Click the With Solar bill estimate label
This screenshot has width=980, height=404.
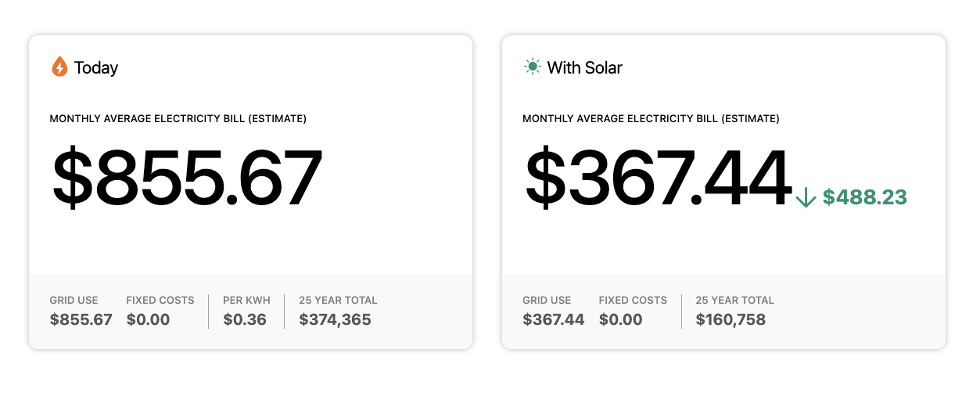coord(651,119)
